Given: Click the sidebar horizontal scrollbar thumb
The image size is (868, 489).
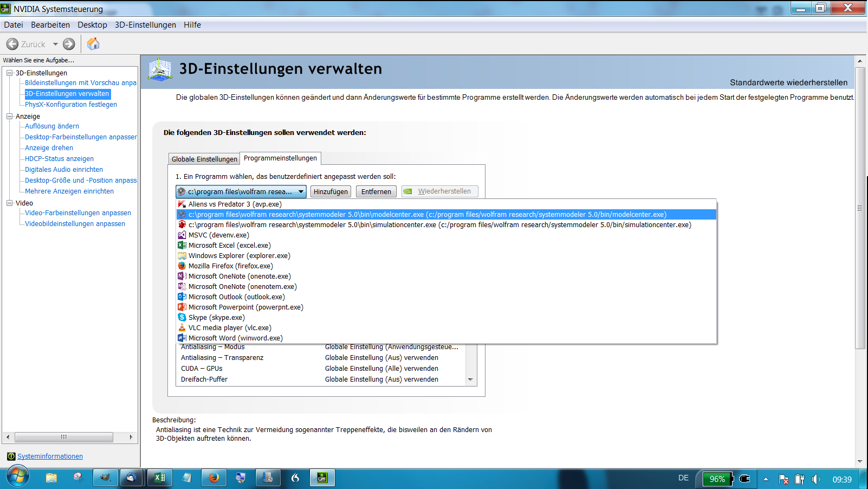Looking at the screenshot, I should pos(64,437).
